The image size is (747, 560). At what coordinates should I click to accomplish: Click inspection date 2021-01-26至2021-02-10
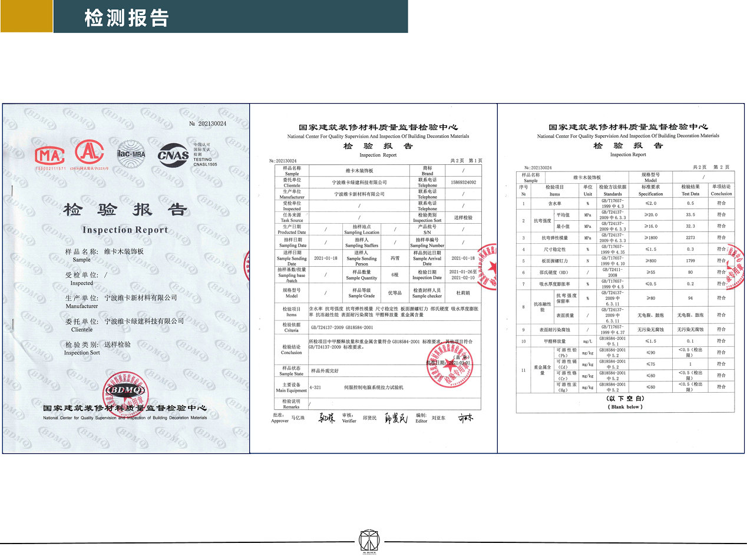pyautogui.click(x=464, y=274)
